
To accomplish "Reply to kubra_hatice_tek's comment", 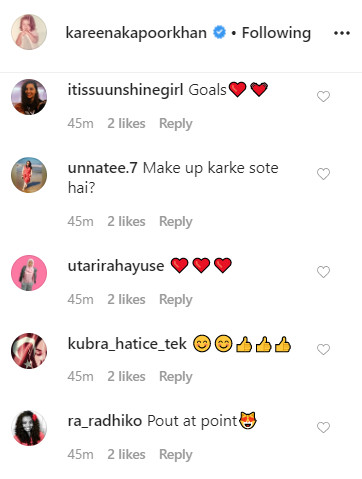I will (176, 377).
